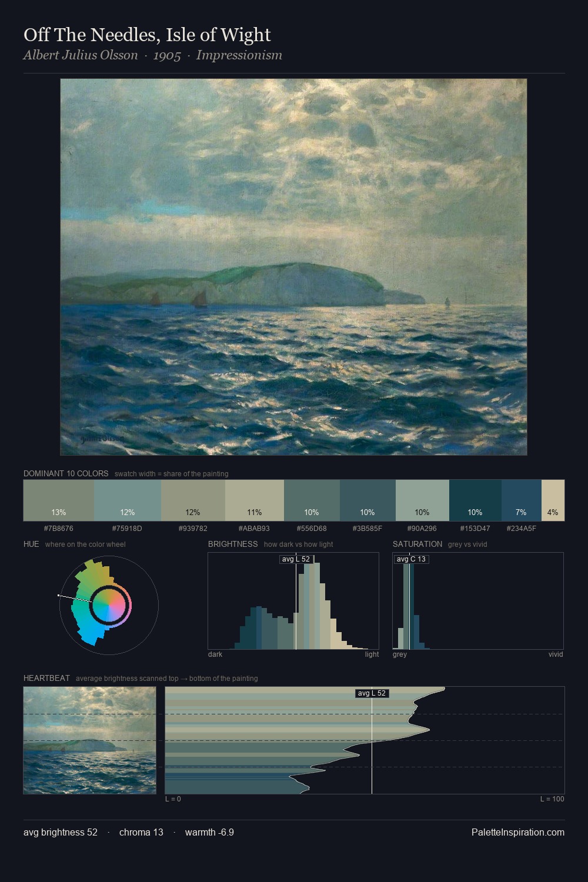This screenshot has width=588, height=882.
Task: Click 'swatch width = share of the painting'
Action: [172, 474]
